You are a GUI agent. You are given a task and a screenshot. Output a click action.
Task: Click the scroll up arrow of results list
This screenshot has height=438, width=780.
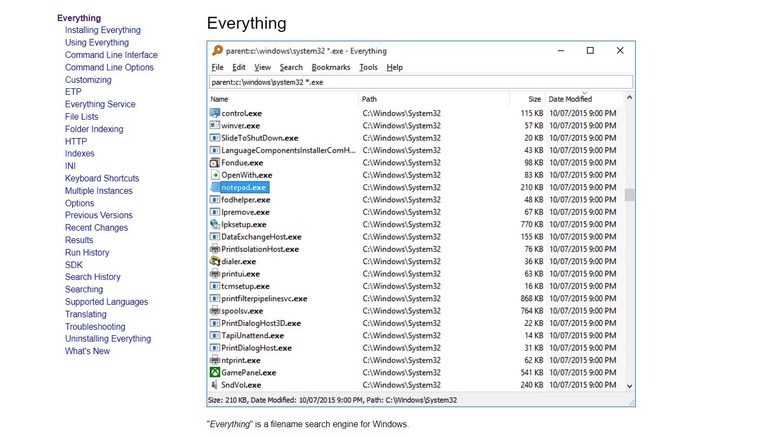click(x=629, y=98)
